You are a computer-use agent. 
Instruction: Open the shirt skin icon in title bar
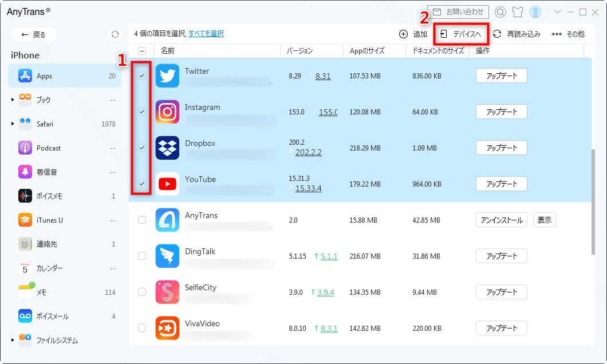(x=518, y=13)
